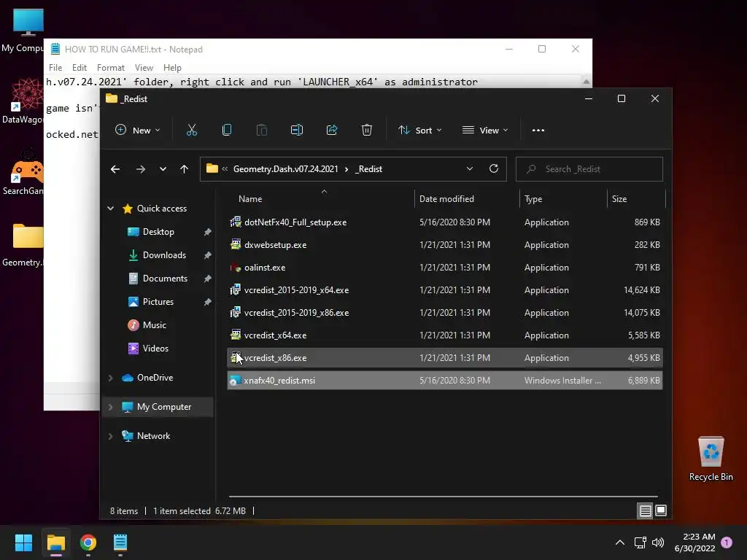Viewport: 747px width, 560px height.
Task: Select My Computer desktop icon
Action: (x=24, y=30)
